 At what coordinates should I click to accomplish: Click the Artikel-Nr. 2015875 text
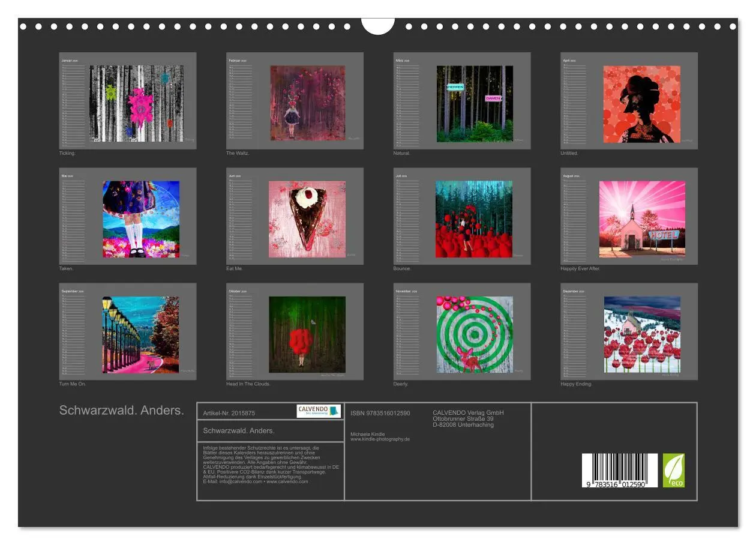click(x=229, y=413)
